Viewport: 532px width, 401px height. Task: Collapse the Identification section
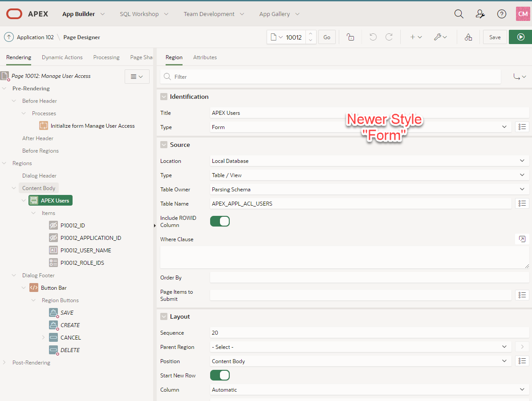(x=164, y=96)
